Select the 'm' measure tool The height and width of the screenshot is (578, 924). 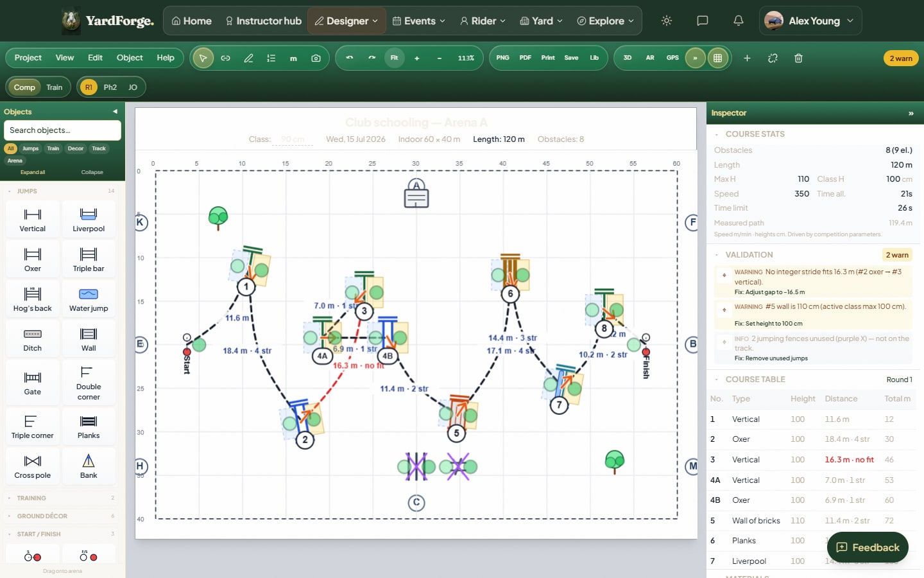293,58
